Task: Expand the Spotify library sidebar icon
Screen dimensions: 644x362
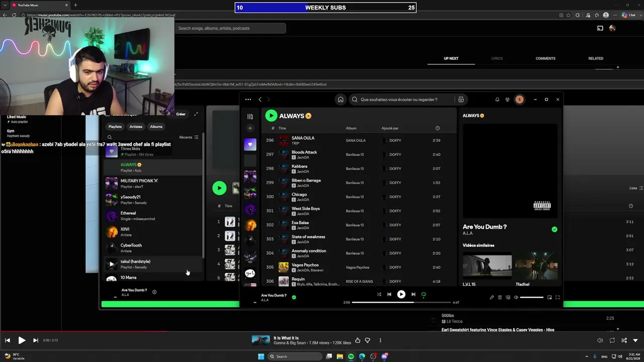Action: click(x=250, y=116)
